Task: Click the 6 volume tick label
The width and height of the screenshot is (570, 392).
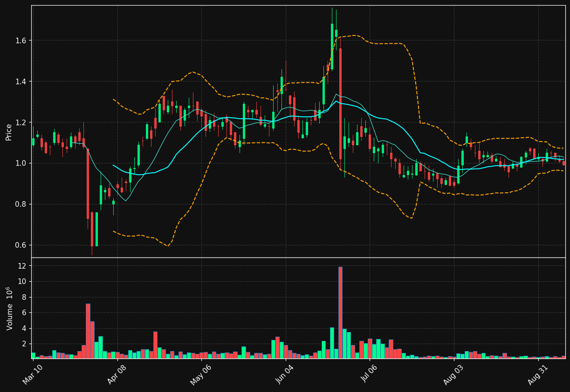Action: click(25, 313)
